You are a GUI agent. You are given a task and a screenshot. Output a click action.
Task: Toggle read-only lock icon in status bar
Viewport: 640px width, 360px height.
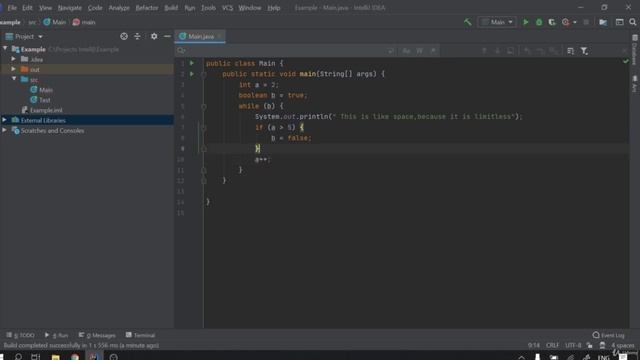[x=589, y=345]
